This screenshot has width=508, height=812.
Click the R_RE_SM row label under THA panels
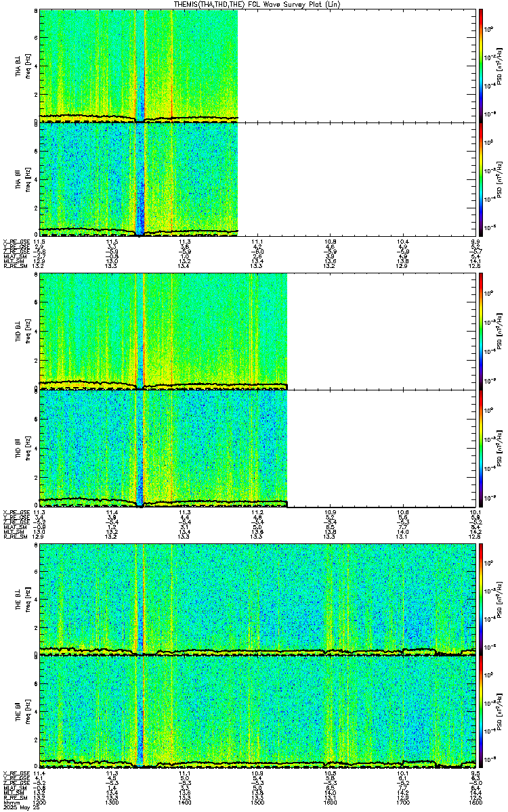[x=14, y=266]
